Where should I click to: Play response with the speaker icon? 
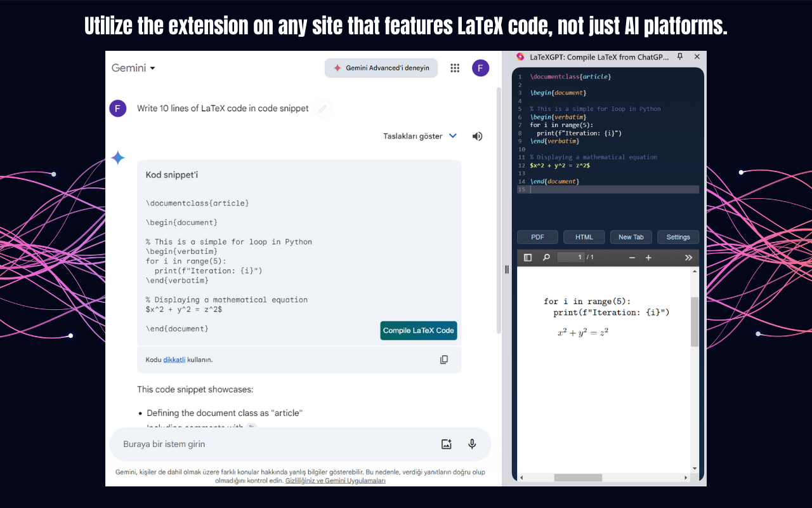coord(477,136)
